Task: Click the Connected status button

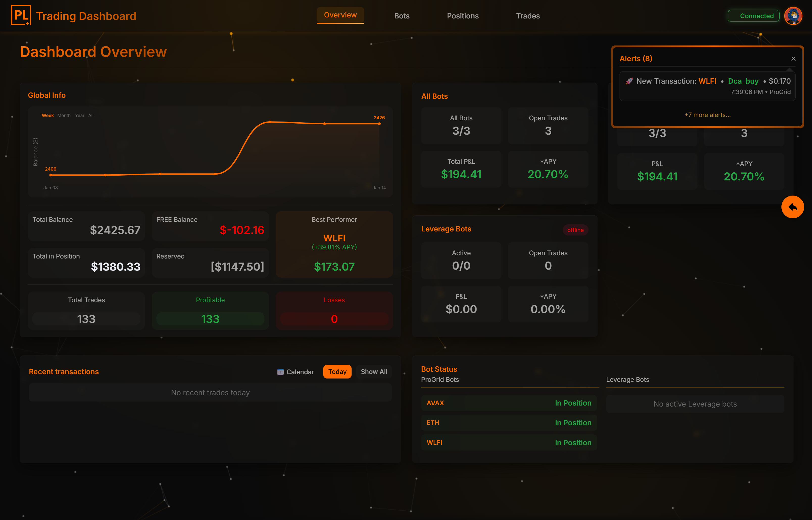Action: (x=753, y=15)
